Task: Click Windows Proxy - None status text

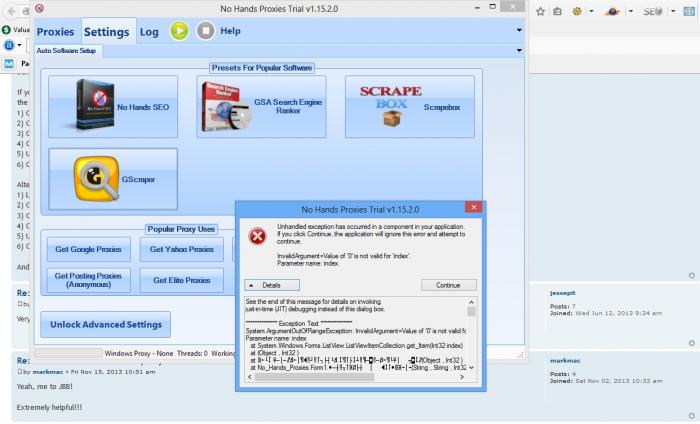Action: 139,353
